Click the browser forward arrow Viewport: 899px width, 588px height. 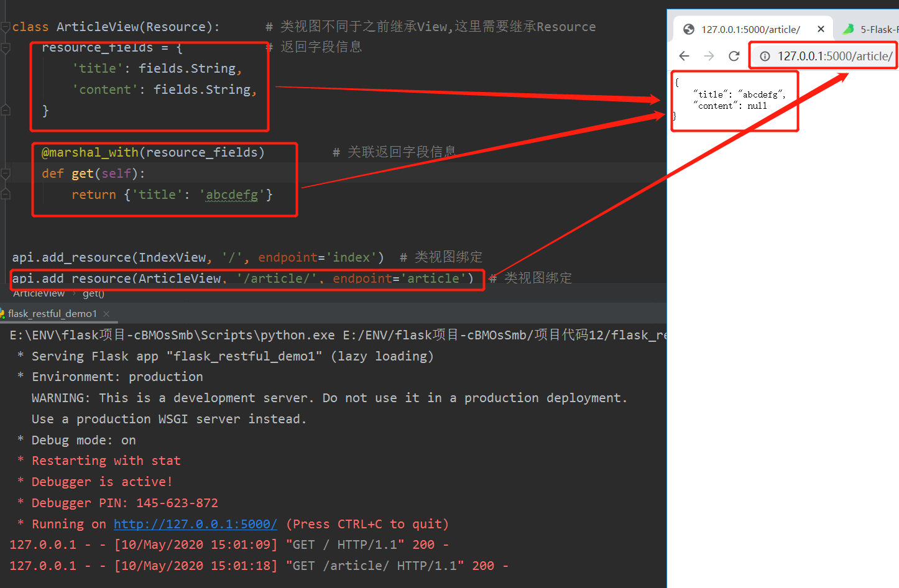pos(709,56)
